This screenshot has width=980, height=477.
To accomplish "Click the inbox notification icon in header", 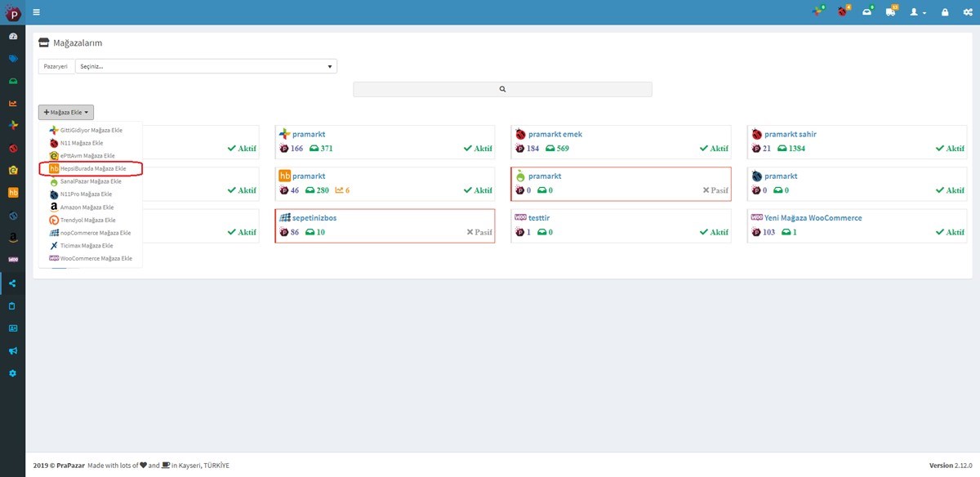I will 867,12.
